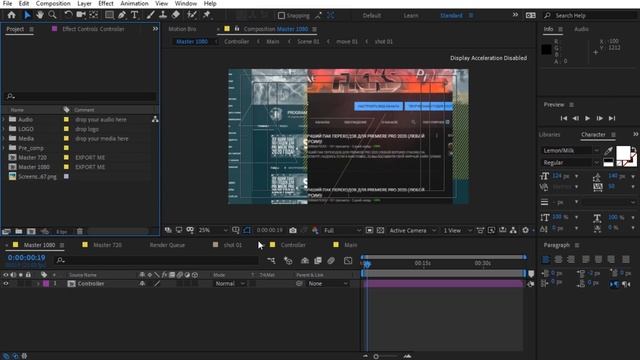640x360 pixels.
Task: Switch to Render Queue tab
Action: point(167,245)
